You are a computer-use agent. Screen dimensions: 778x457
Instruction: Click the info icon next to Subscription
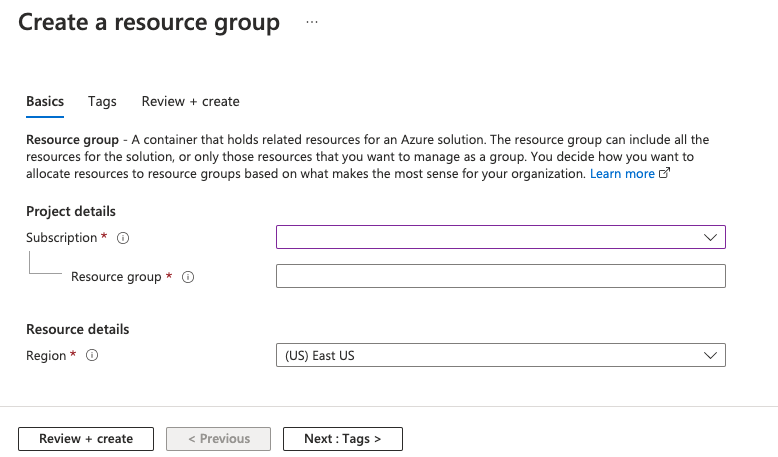124,238
